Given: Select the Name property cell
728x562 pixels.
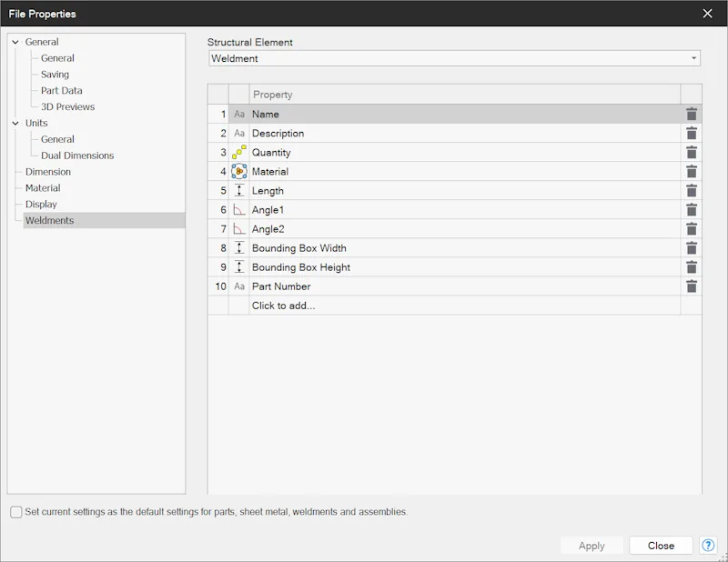Looking at the screenshot, I should tap(465, 115).
